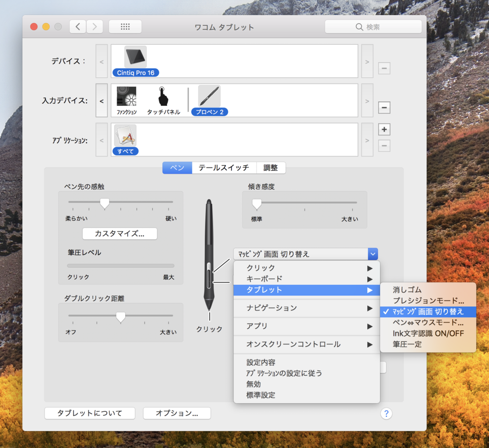The image size is (489, 448).
Task: Select the Cintiq Pro 16 device icon
Action: point(135,57)
